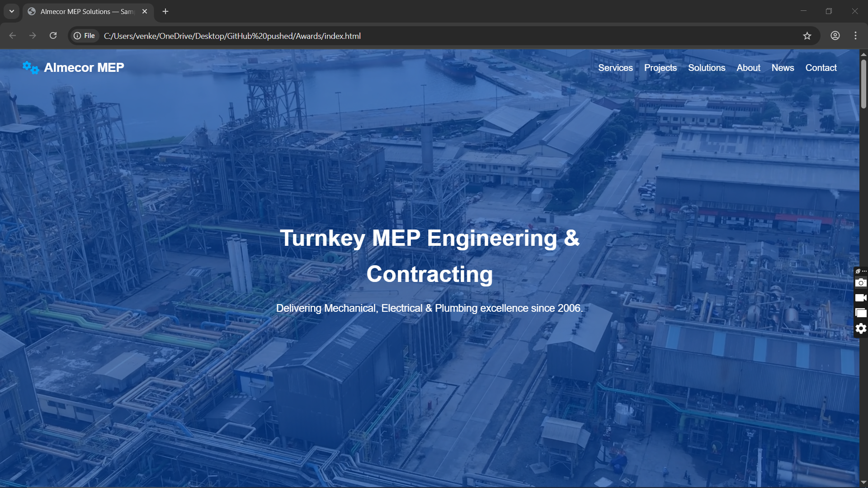Open a new tab with plus button

(165, 11)
